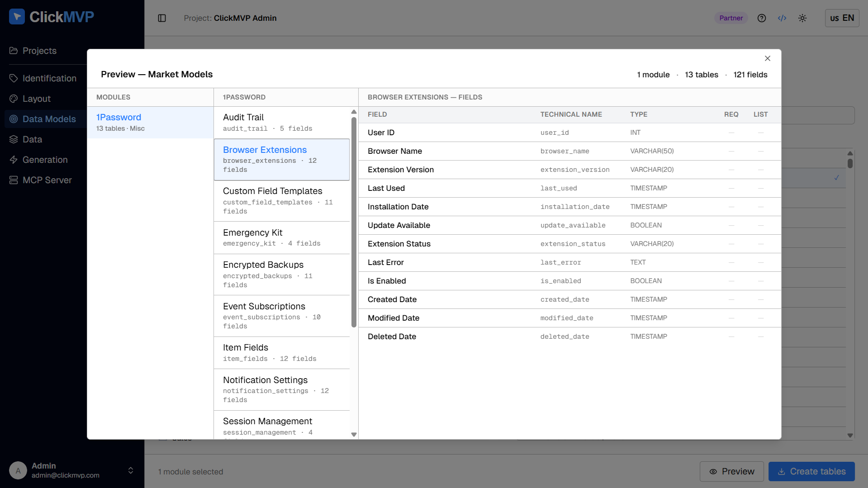Click the Identification tag icon
This screenshot has height=488, width=868.
[14, 78]
